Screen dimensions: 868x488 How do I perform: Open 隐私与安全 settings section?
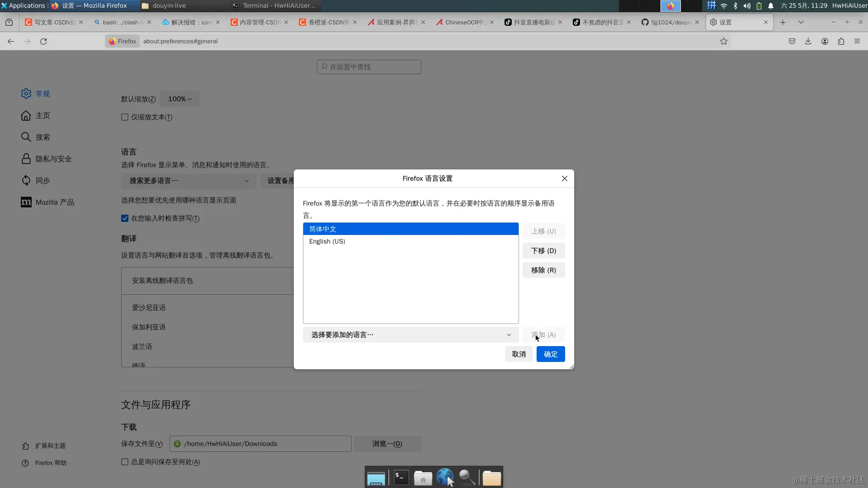point(53,159)
